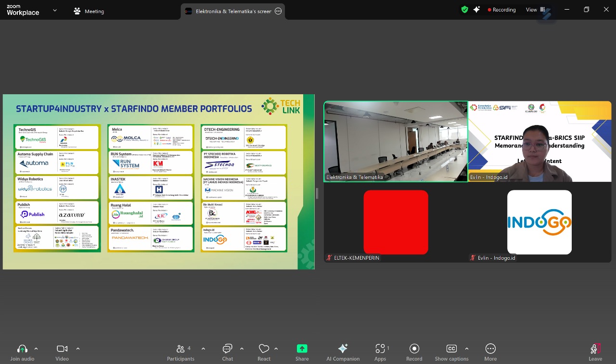
Task: Click the azarine brand logo on the slide
Action: [x=71, y=214]
